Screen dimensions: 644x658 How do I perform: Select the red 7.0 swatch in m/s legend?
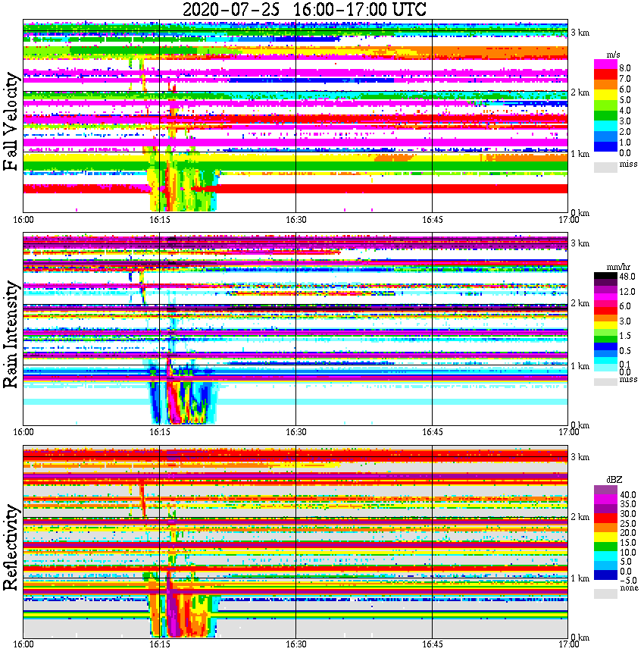coord(605,75)
